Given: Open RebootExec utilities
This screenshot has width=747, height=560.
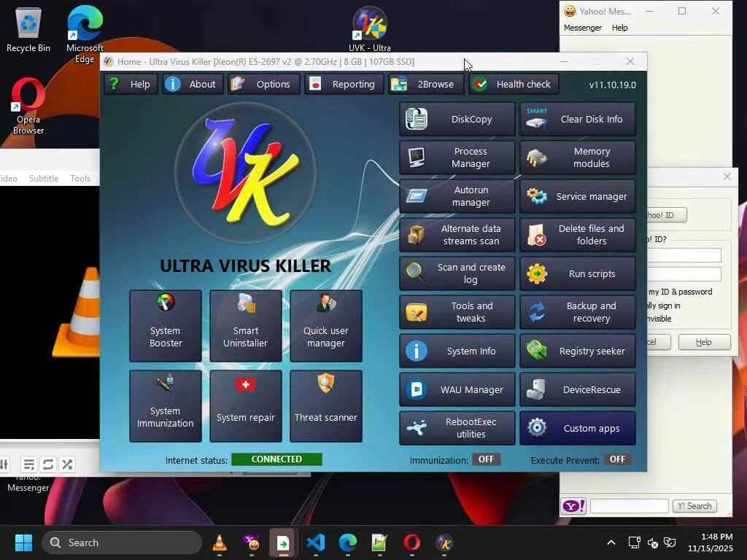Looking at the screenshot, I should click(x=457, y=428).
